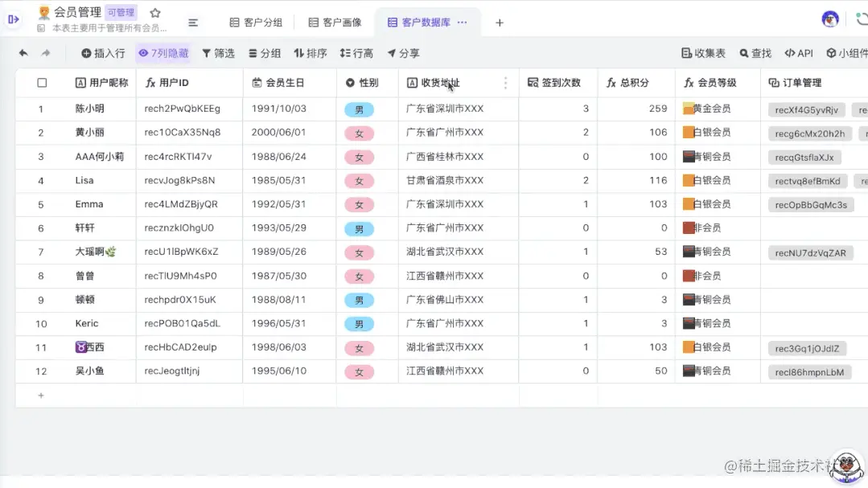
Task: Open the 分组 grouping settings
Action: pyautogui.click(x=263, y=53)
